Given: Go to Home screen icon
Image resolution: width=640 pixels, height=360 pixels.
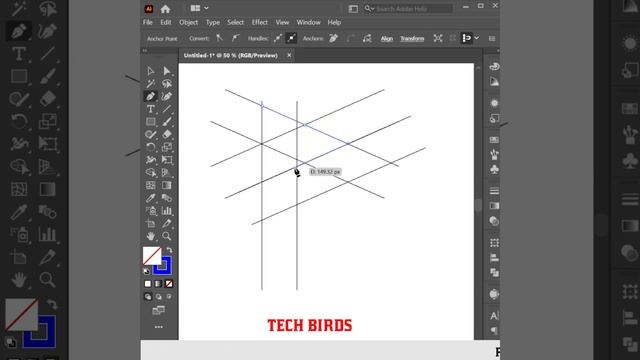Looking at the screenshot, I should [x=165, y=9].
